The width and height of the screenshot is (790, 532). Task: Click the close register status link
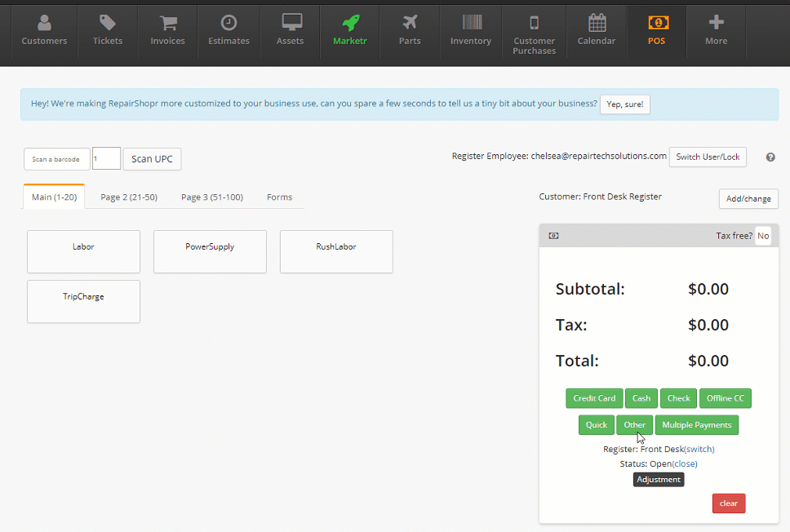pyautogui.click(x=685, y=463)
